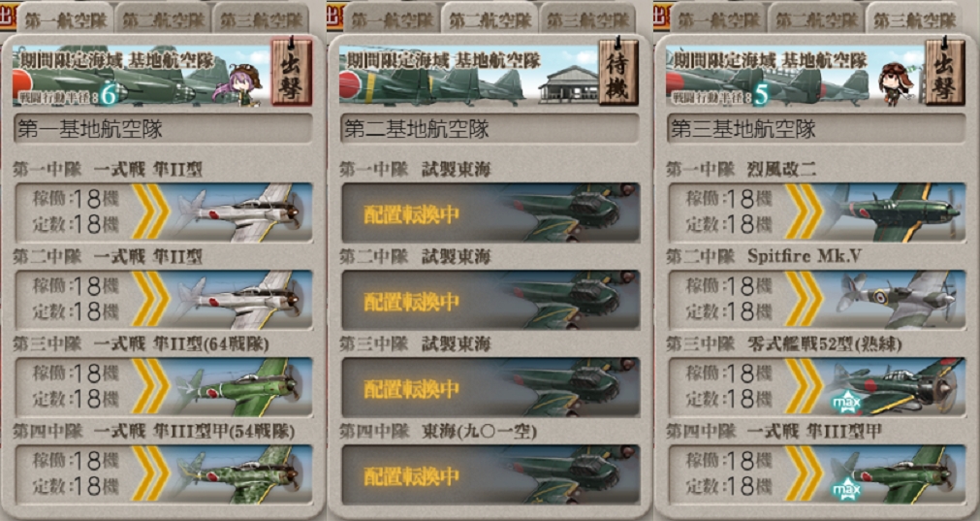
Task: Select the 烈風改二 fighter plane image
Action: click(894, 212)
